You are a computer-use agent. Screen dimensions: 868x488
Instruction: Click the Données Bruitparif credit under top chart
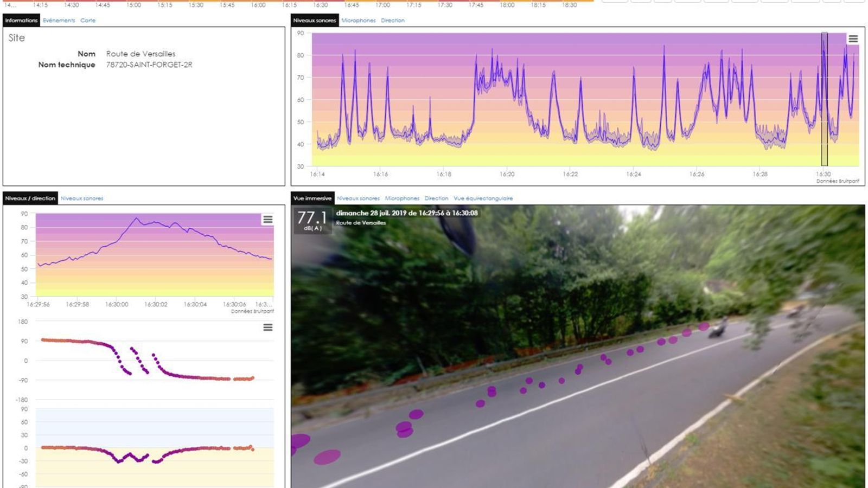837,181
